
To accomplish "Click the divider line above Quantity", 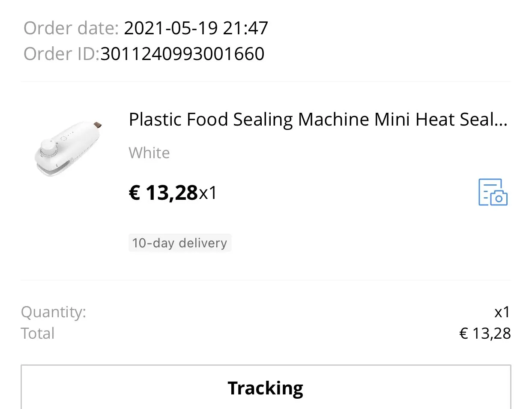I will point(266,280).
